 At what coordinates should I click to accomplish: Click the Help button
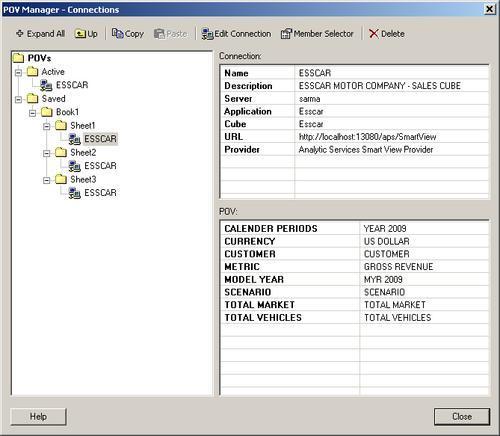tap(38, 417)
